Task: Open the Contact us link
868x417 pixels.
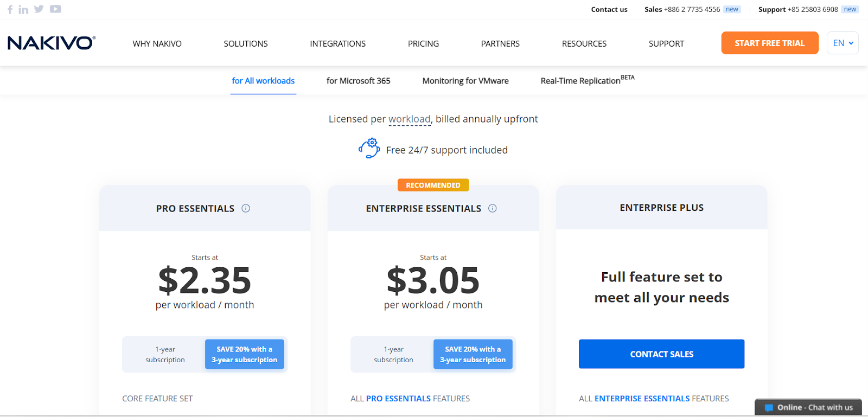Action: (609, 9)
